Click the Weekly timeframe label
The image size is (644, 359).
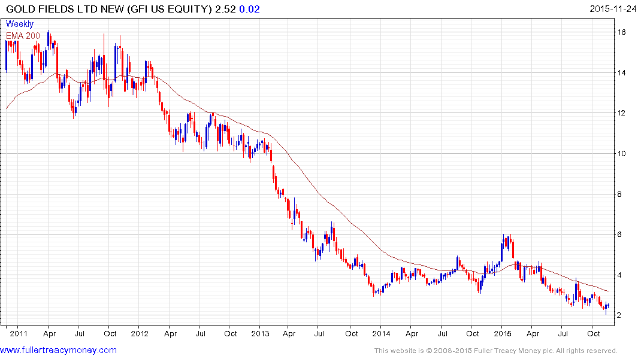coord(20,24)
